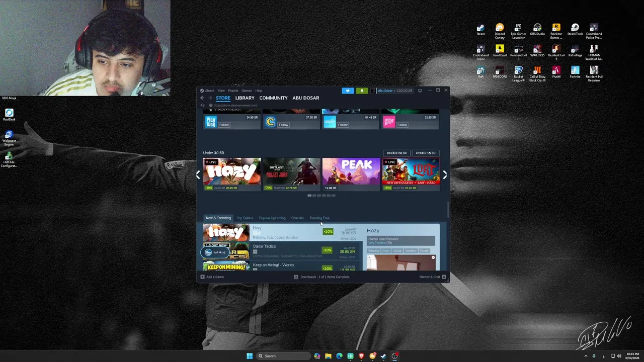Viewport: 644px width, 362px height.
Task: Click the Downloads status icon
Action: (296, 277)
